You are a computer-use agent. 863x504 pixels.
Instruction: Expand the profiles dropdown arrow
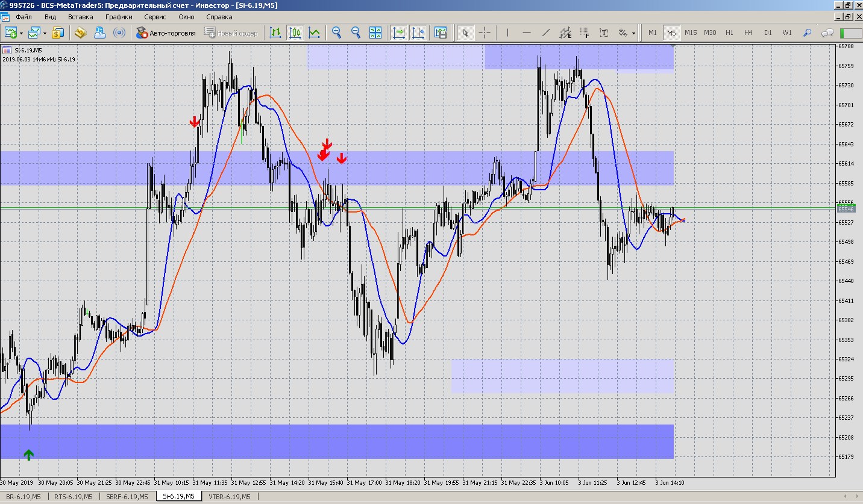(x=45, y=33)
